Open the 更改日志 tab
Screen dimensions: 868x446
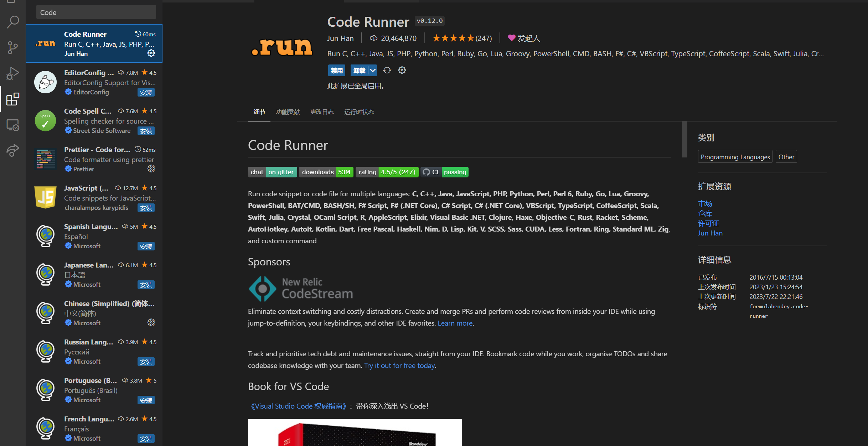322,111
